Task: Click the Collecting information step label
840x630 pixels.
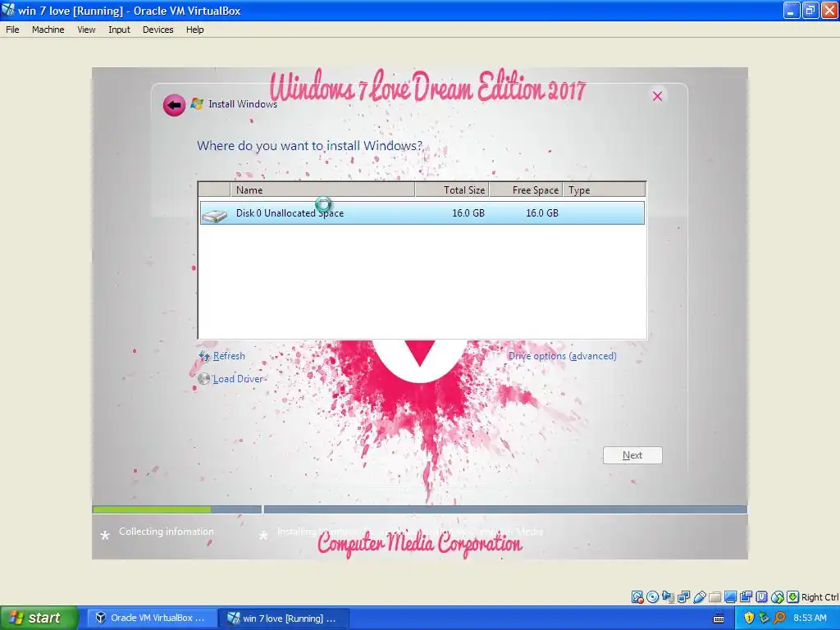Action: click(x=166, y=532)
